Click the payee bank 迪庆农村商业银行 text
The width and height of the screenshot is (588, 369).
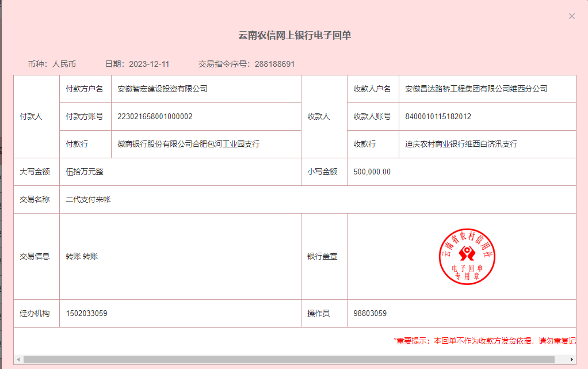tap(461, 144)
